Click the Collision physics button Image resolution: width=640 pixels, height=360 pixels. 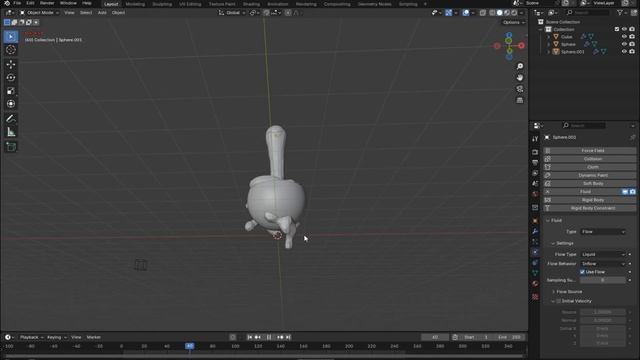[589, 159]
